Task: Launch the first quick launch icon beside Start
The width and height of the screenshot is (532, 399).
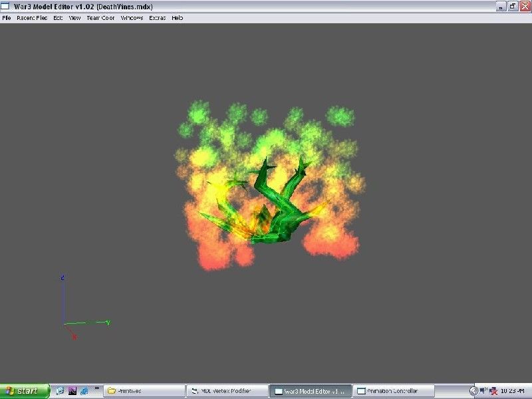Action: click(60, 391)
